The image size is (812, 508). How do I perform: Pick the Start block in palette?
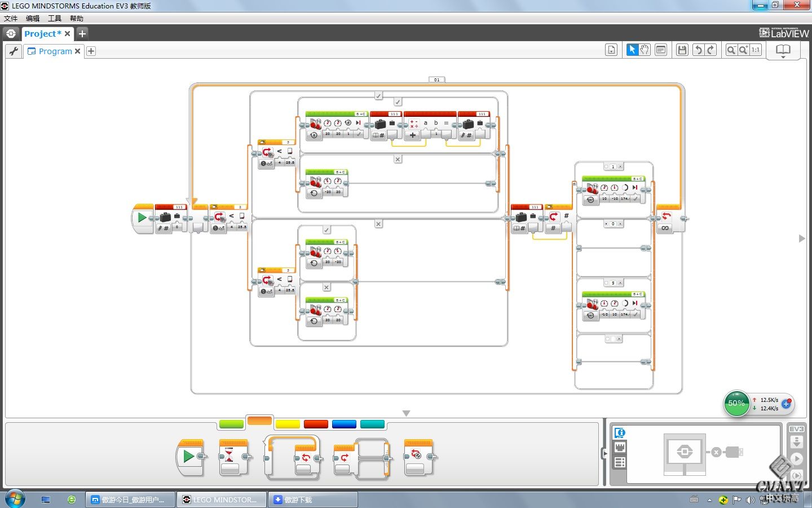191,457
